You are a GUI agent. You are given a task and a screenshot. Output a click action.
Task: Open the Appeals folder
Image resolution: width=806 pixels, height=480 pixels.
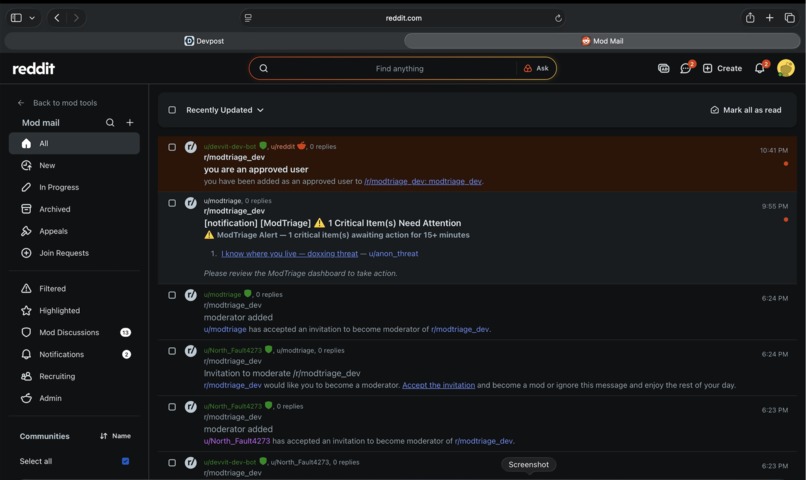click(74, 231)
